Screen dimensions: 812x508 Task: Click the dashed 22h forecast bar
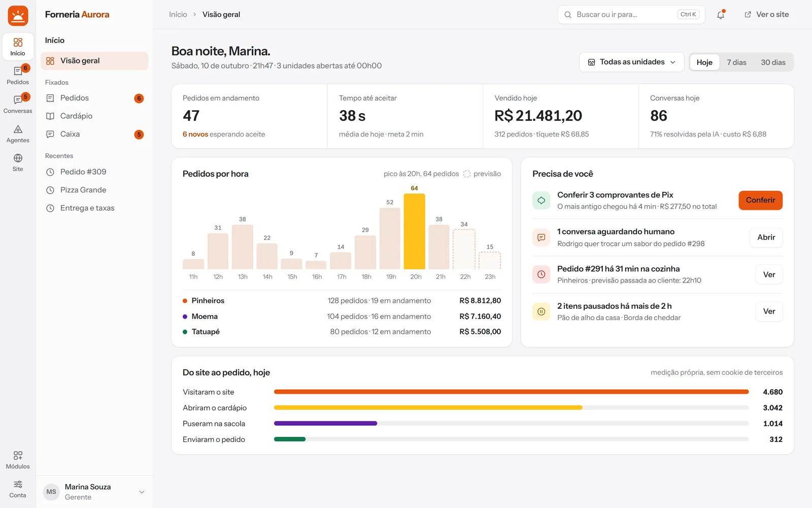(x=464, y=249)
